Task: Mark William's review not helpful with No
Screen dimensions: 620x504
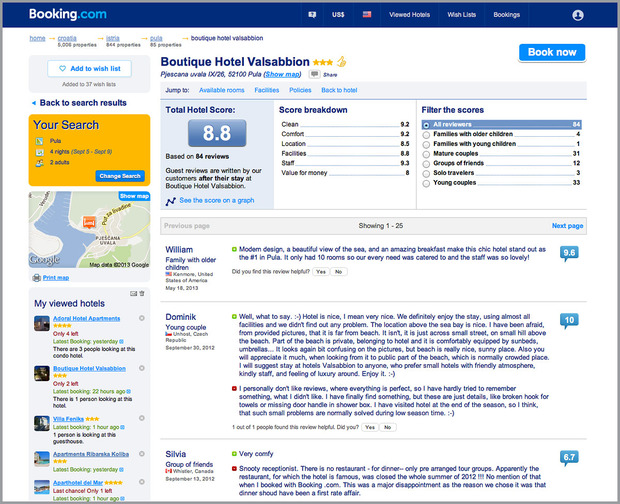Action: (338, 272)
